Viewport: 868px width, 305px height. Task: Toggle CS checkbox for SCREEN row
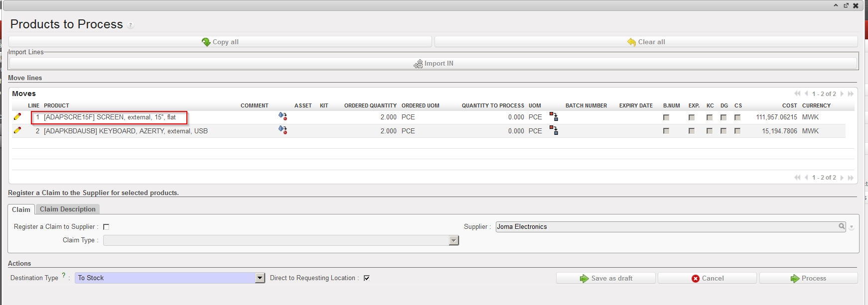pyautogui.click(x=737, y=117)
